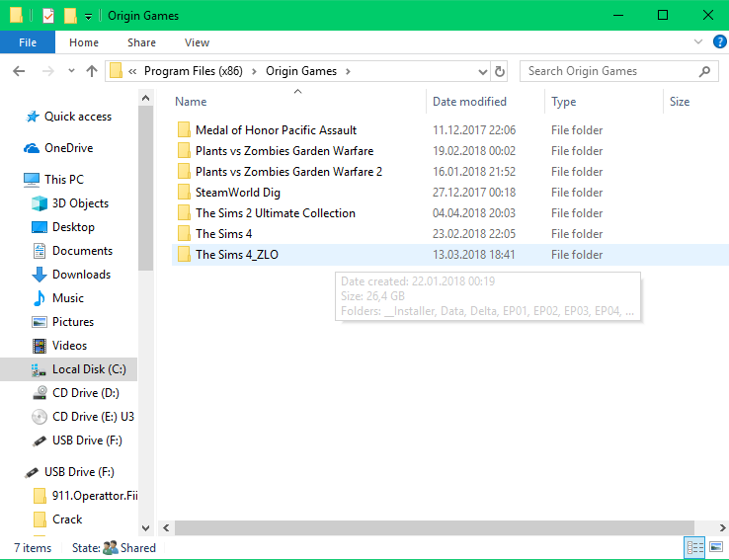729x560 pixels.
Task: Click the 27.12.2017 00:18 date cell
Action: 474,193
